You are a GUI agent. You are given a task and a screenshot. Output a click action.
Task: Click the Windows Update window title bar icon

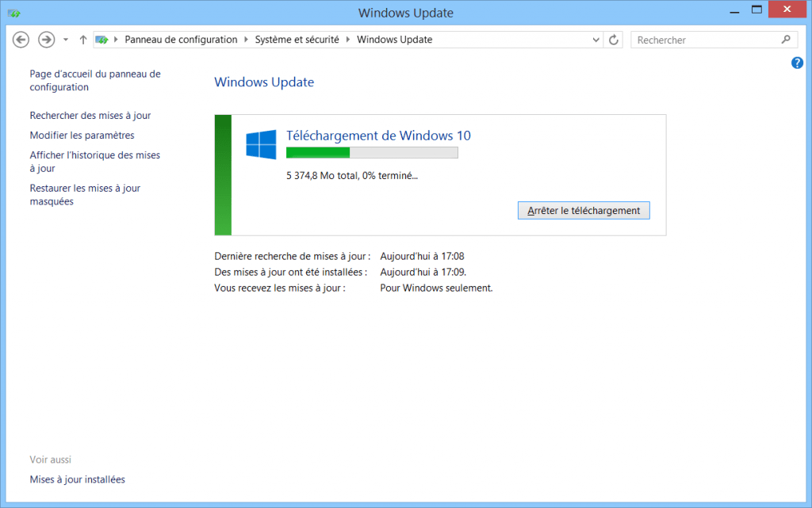(14, 13)
